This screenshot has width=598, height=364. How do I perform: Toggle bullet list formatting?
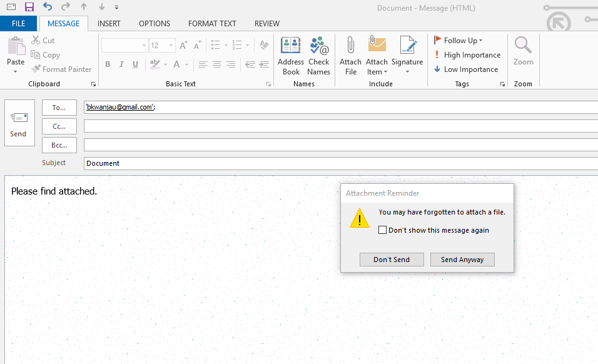215,45
